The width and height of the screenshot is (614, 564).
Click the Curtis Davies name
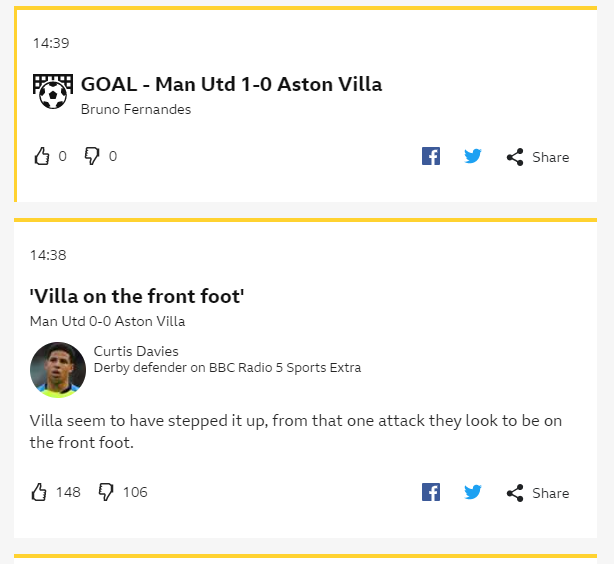(136, 351)
